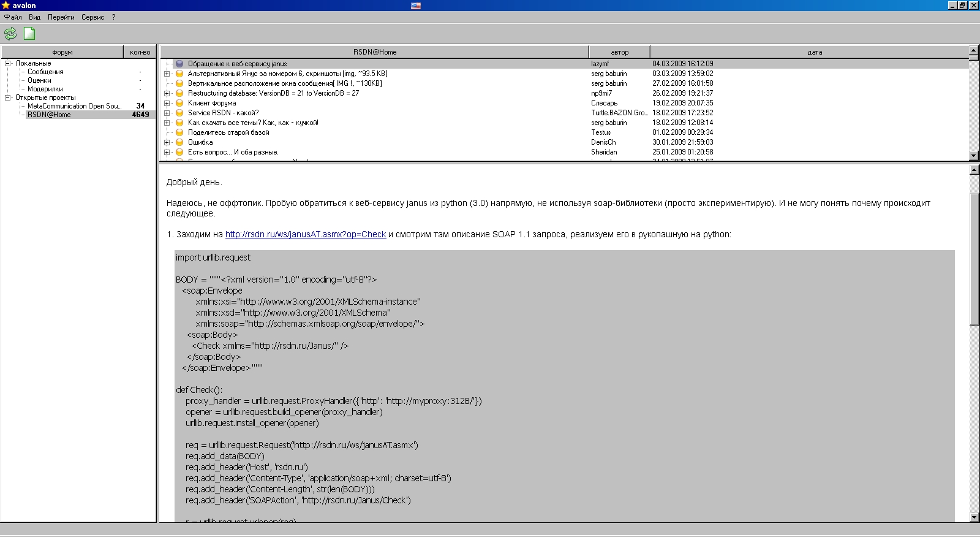The width and height of the screenshot is (980, 537).
Task: Open the rsdn.ru janusAT.asmx link in message
Action: point(305,234)
